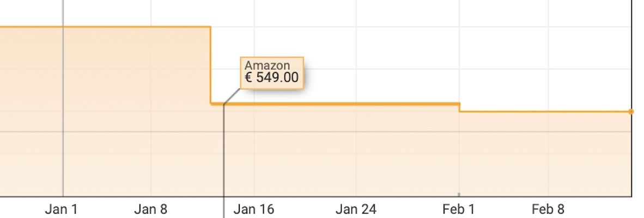Screen dimensions: 644x218
Task: Click the Jan 1 date label
Action: click(x=61, y=209)
